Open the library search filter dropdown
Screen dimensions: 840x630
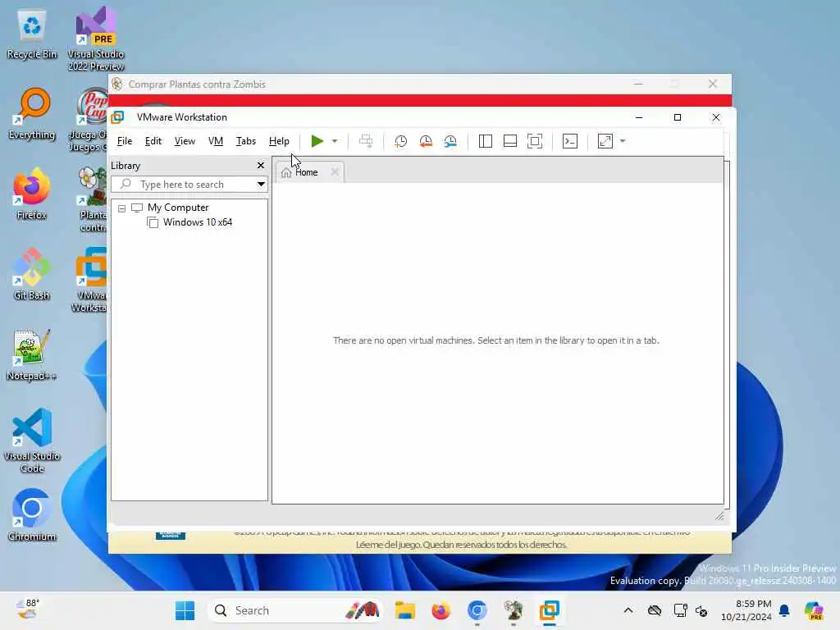261,185
